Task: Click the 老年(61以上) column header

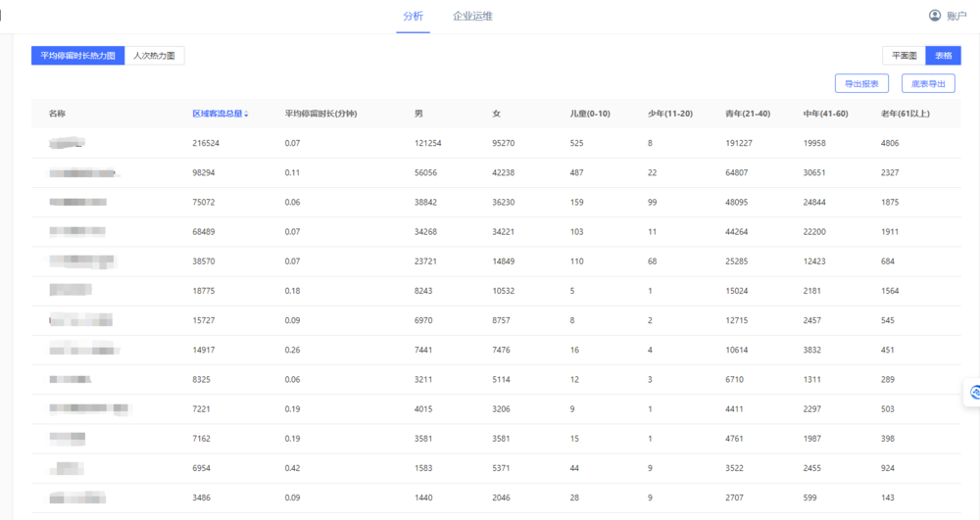Action: point(905,114)
